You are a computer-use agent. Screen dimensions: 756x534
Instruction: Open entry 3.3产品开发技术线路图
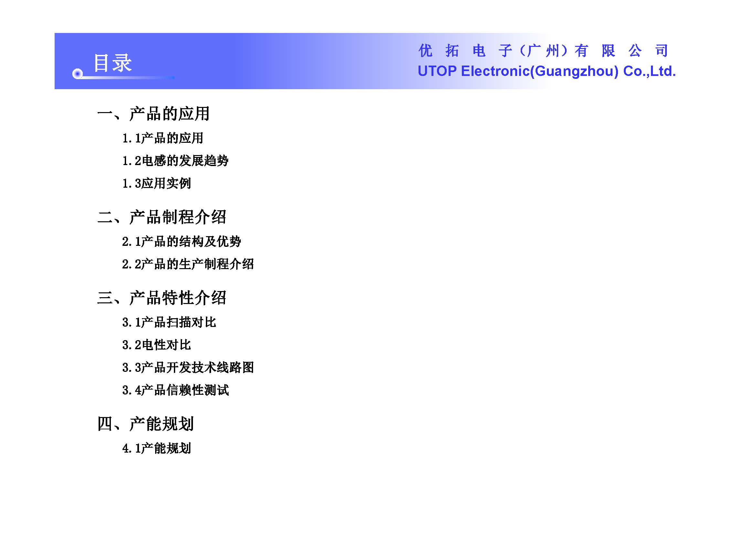188,368
